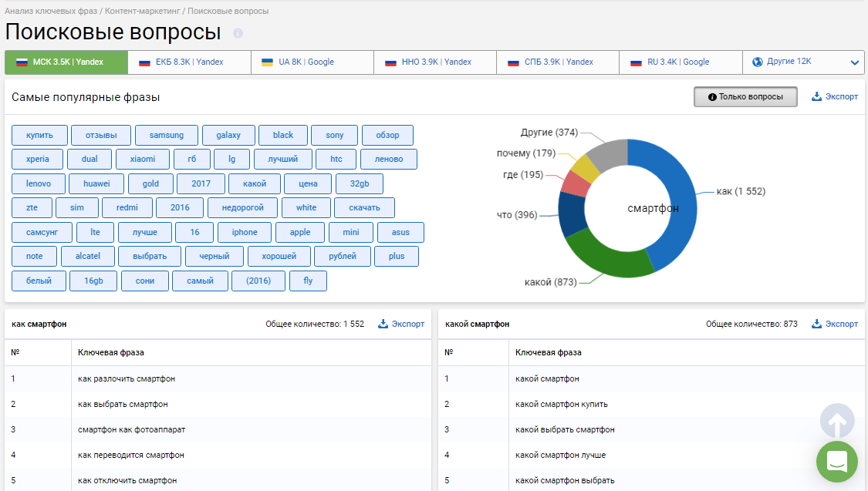This screenshot has height=491, width=868.
Task: Click row 'как переводится смартфон'
Action: tap(218, 455)
